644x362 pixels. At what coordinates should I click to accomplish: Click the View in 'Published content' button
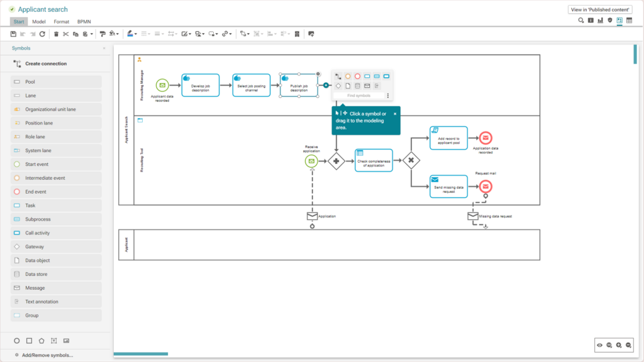pyautogui.click(x=601, y=9)
